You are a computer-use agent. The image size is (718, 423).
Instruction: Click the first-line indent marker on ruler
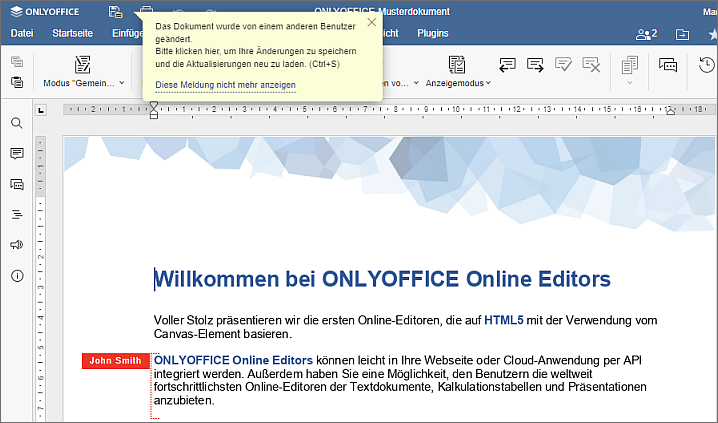coord(154,104)
